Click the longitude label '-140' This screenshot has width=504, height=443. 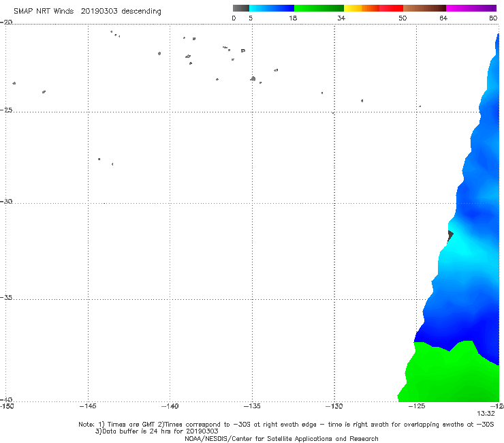click(170, 406)
